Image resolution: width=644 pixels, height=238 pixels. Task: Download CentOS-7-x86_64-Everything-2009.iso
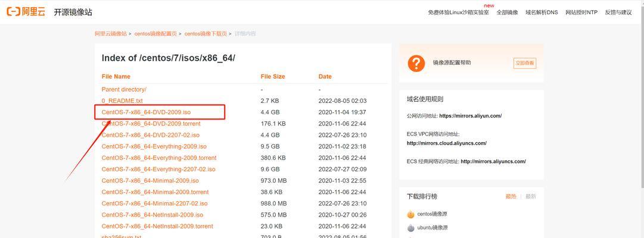pyautogui.click(x=154, y=146)
